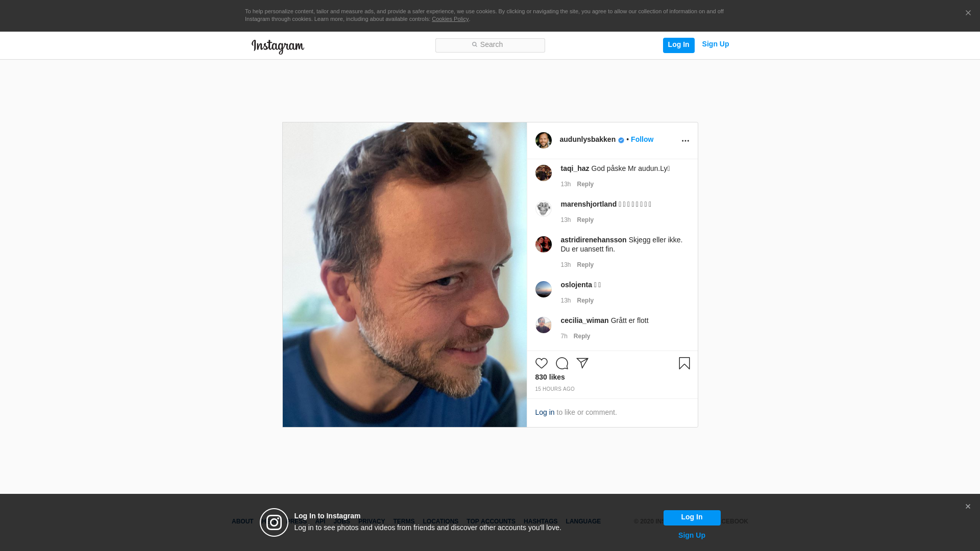980x551 pixels.
Task: Open astridirenehansson avatar
Action: [x=543, y=244]
